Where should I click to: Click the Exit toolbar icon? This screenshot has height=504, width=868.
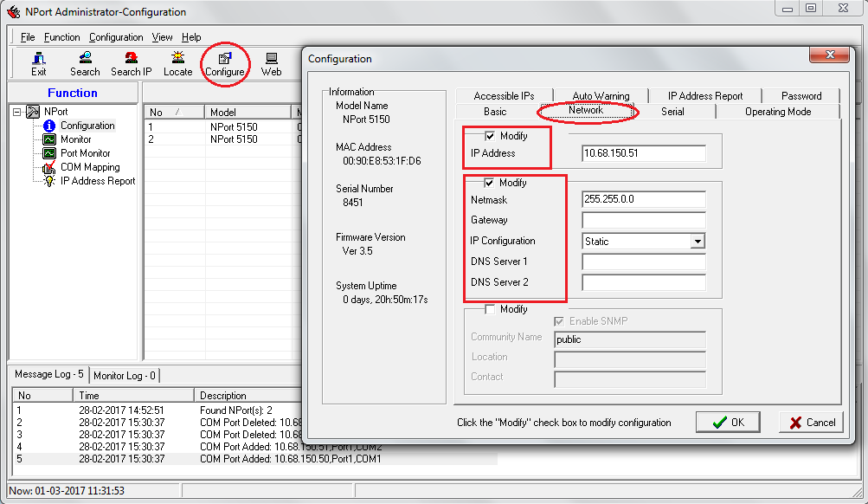pyautogui.click(x=39, y=63)
